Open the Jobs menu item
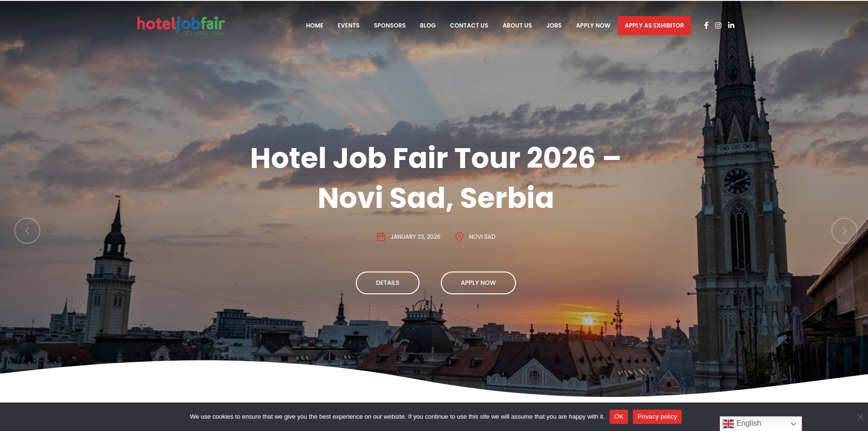868x431 pixels. [554, 26]
